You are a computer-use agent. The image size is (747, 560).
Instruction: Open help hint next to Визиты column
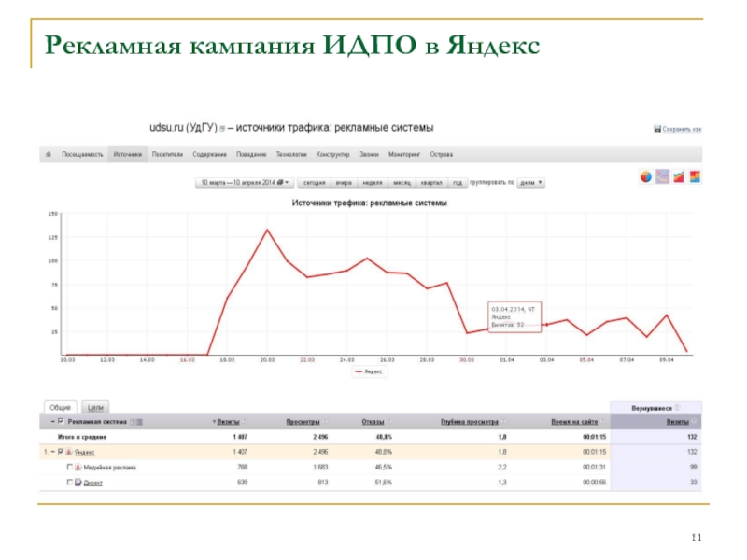tap(245, 422)
